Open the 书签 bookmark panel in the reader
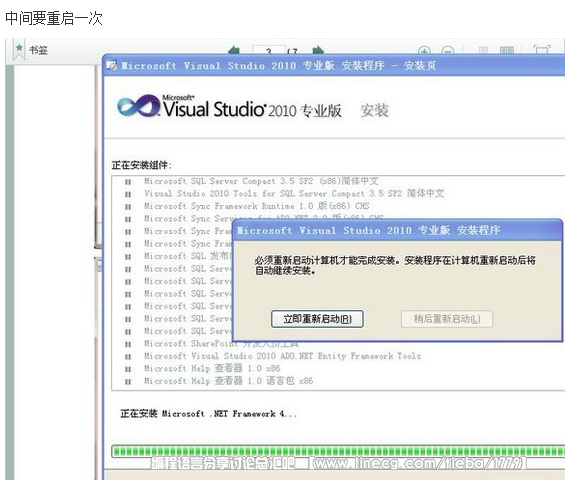 point(31,50)
